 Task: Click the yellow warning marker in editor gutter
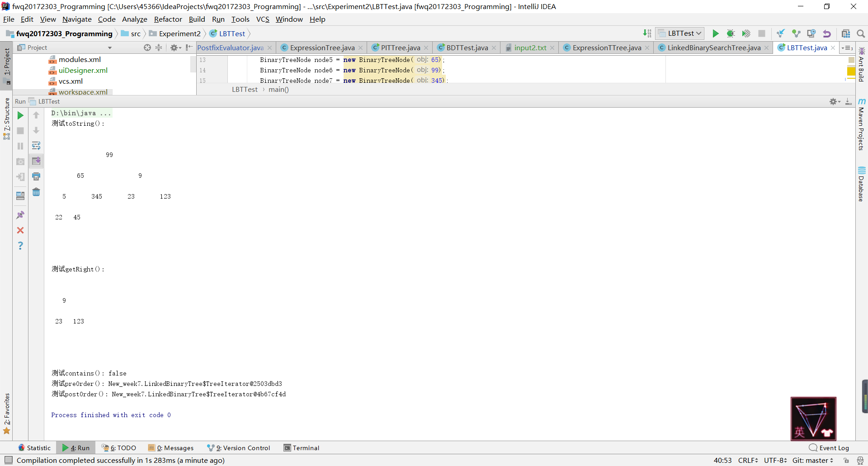(851, 71)
